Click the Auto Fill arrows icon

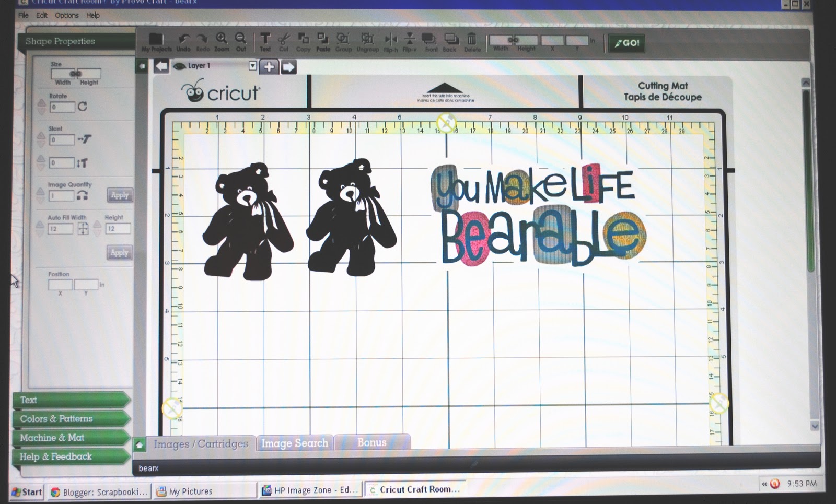click(x=83, y=228)
